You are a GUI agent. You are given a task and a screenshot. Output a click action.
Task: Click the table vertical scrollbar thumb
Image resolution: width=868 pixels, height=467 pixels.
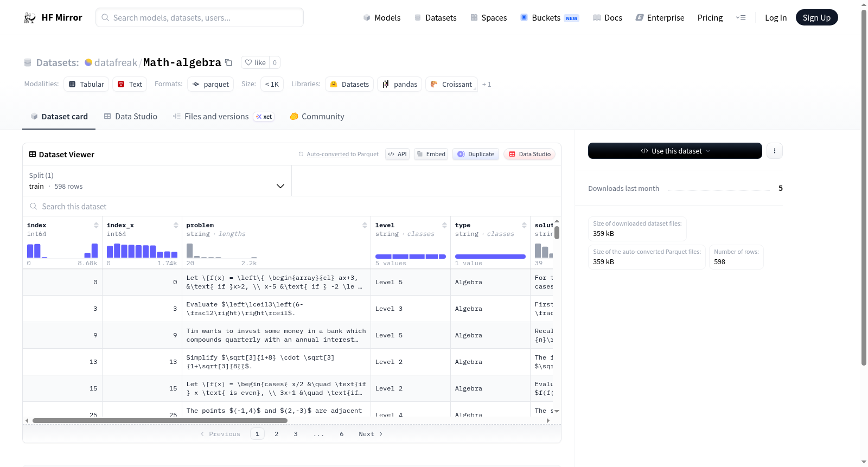(x=557, y=233)
